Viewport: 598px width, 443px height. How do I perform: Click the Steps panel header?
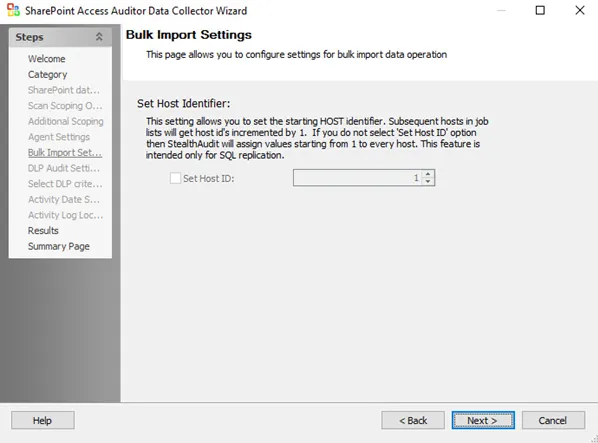(60, 37)
